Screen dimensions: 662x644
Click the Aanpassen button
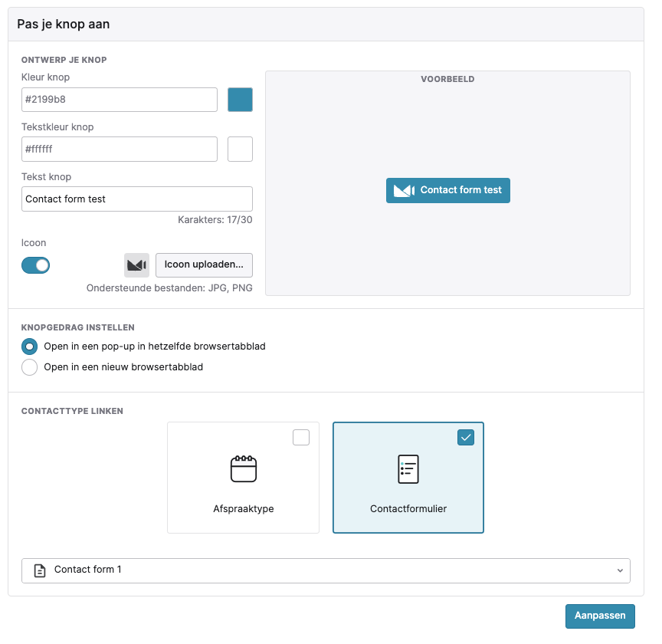tap(600, 616)
